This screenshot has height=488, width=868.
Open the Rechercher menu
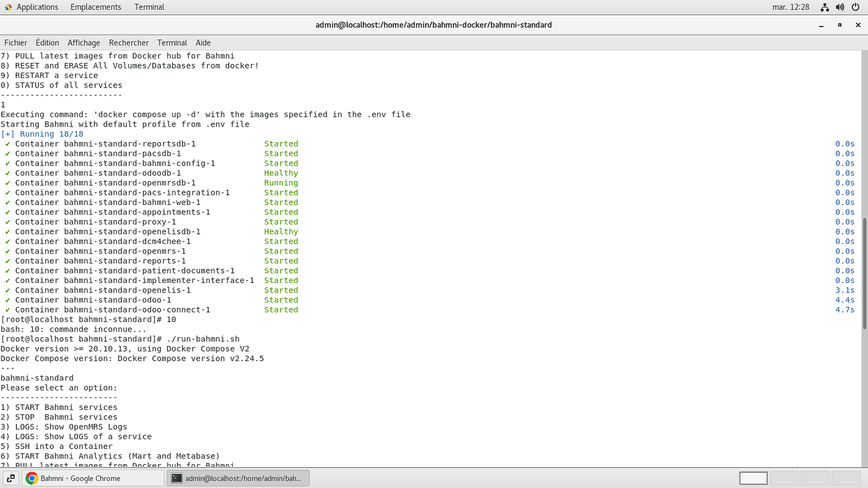128,42
